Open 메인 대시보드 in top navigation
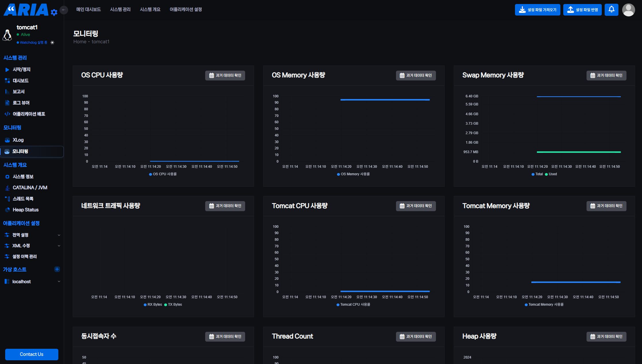 (x=88, y=9)
